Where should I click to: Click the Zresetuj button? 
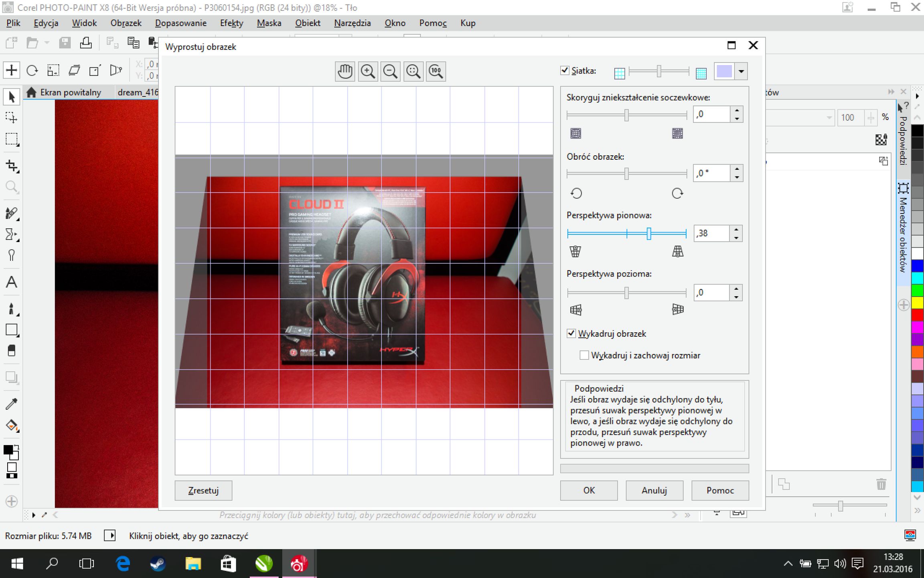click(203, 490)
